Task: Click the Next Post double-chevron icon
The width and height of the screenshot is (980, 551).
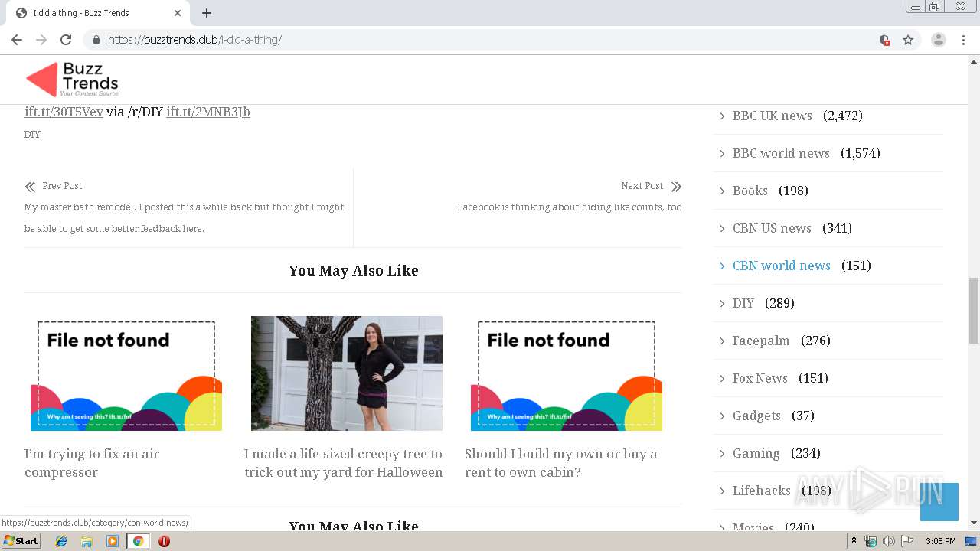Action: [676, 187]
